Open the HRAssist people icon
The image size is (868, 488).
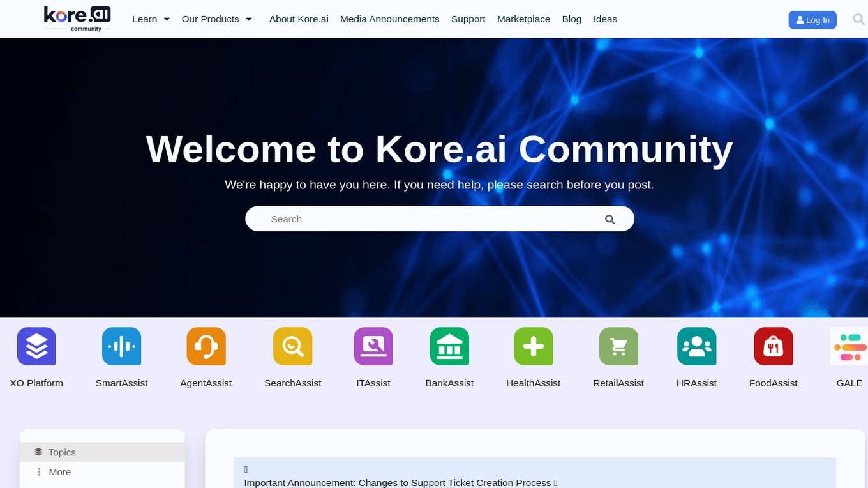[696, 346]
